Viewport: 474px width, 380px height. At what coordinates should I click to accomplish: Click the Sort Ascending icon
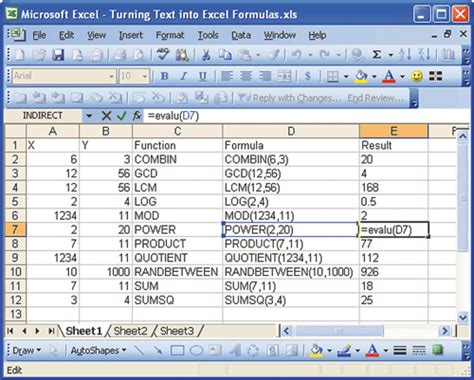tap(405, 55)
